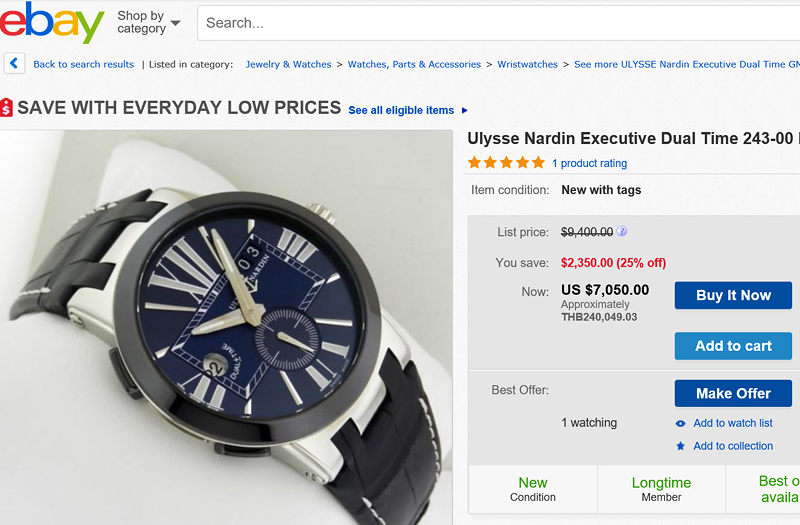Screen dimensions: 800x525
Task: Click the eye icon for watch list
Action: (681, 423)
